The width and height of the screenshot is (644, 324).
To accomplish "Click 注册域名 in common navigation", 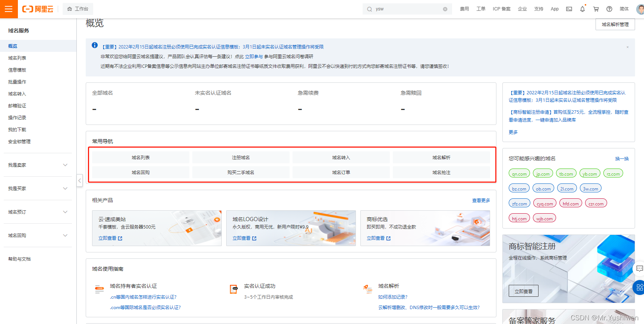I will click(241, 157).
